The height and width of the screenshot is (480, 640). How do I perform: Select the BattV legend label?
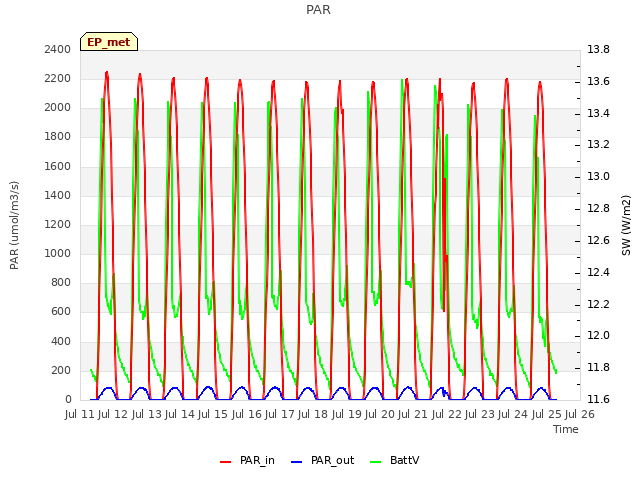(x=404, y=460)
